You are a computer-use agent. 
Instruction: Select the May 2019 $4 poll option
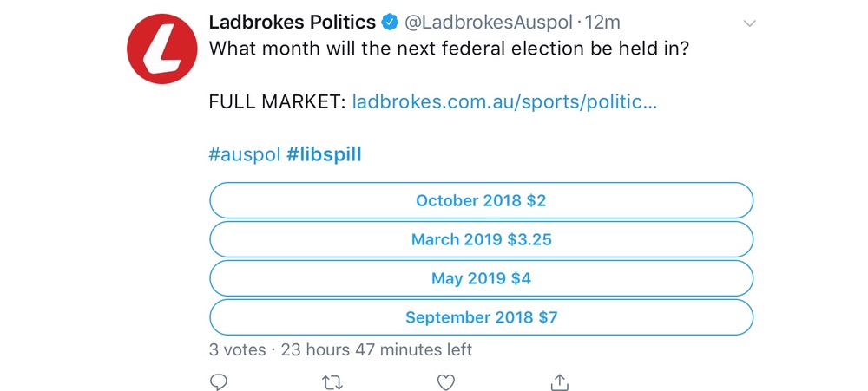click(x=481, y=278)
